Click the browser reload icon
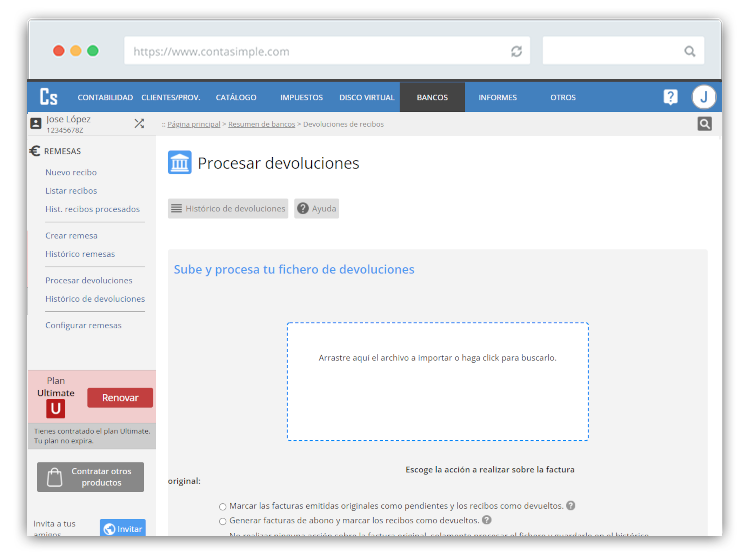 point(516,51)
